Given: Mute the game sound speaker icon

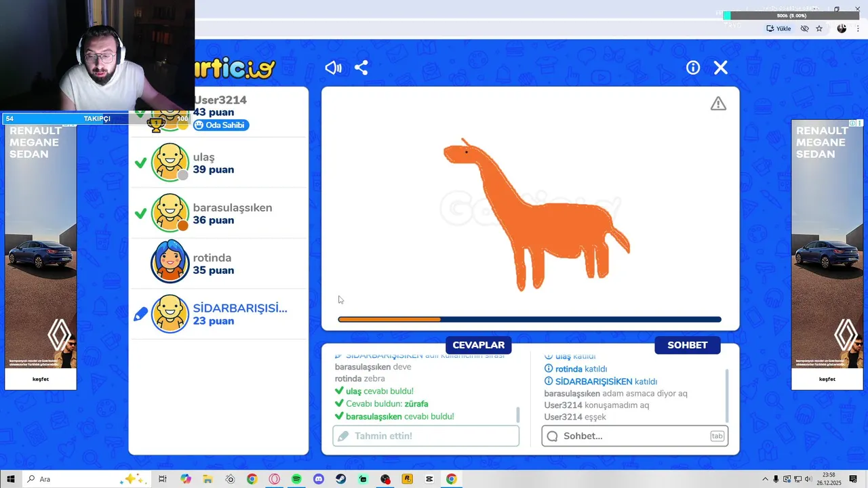Looking at the screenshot, I should point(333,68).
